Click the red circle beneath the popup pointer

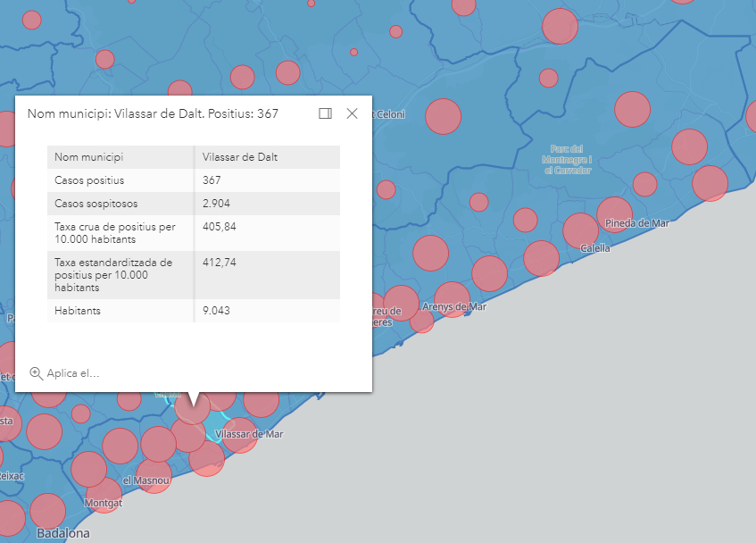[x=193, y=406]
